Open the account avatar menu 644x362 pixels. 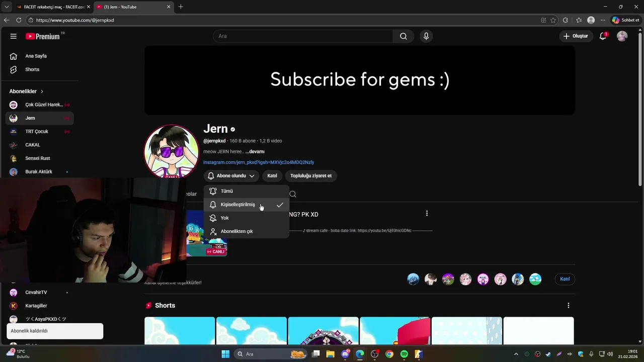coord(622,36)
